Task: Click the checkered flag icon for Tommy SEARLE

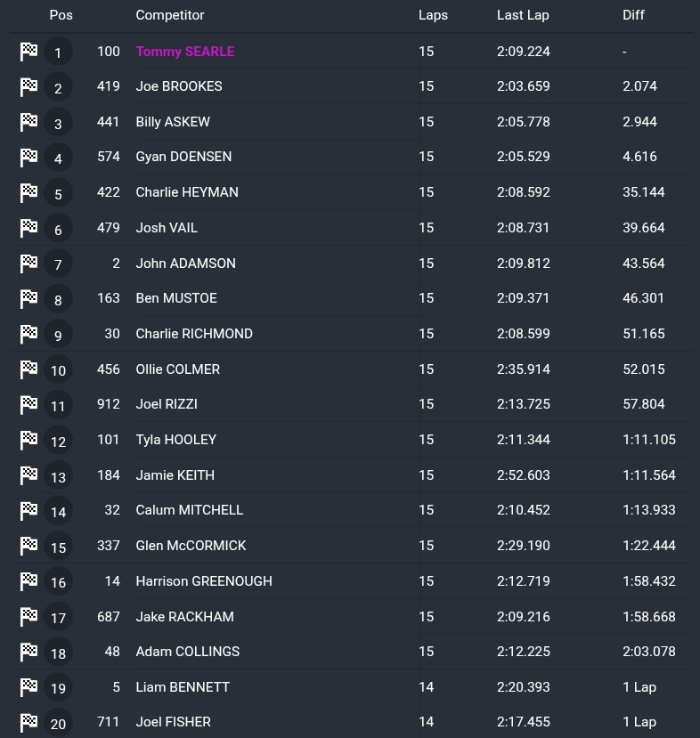Action: pyautogui.click(x=28, y=52)
